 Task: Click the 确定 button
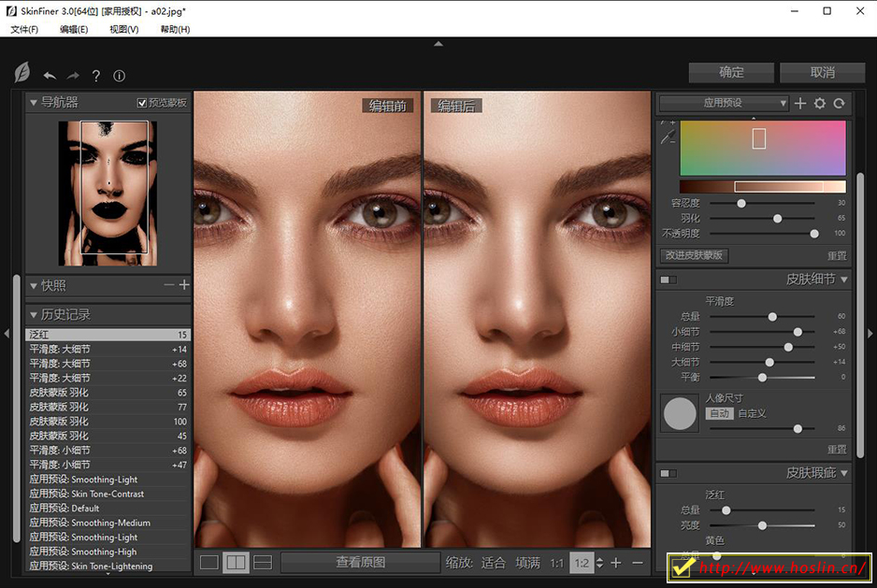click(x=731, y=72)
